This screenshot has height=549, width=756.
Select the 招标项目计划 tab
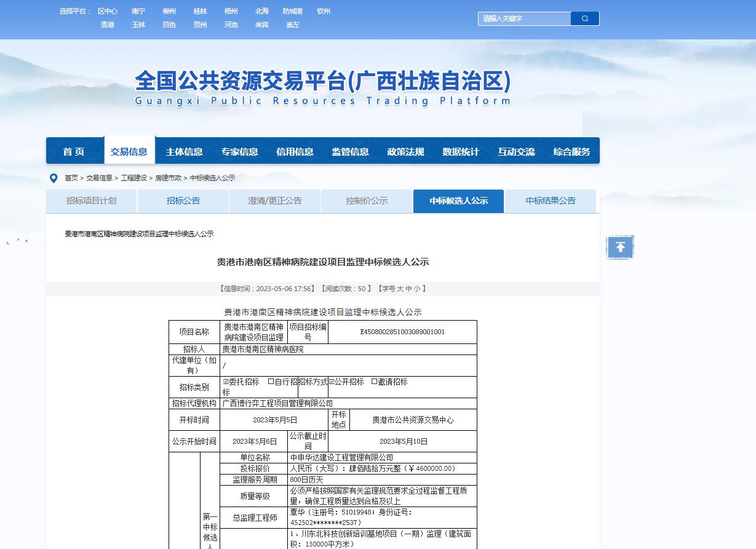point(91,201)
